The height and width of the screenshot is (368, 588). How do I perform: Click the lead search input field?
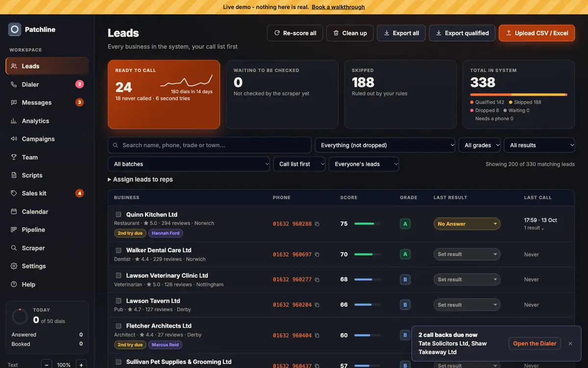click(x=210, y=145)
